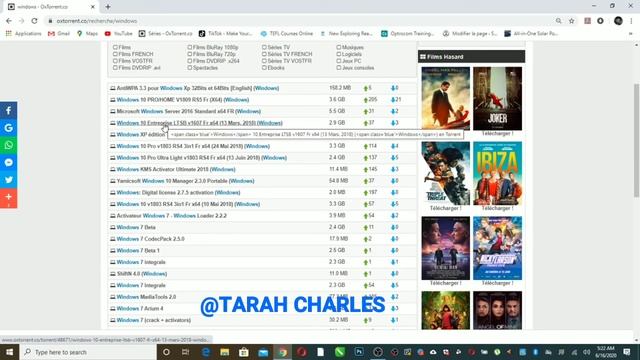Image resolution: width=640 pixels, height=360 pixels.
Task: Open File Explorer from the taskbar
Action: coord(224,352)
